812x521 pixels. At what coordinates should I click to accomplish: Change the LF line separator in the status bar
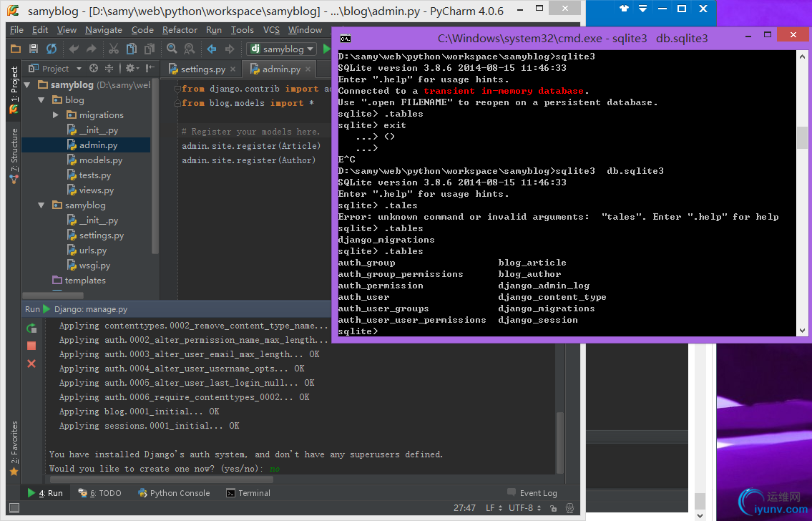pos(494,508)
